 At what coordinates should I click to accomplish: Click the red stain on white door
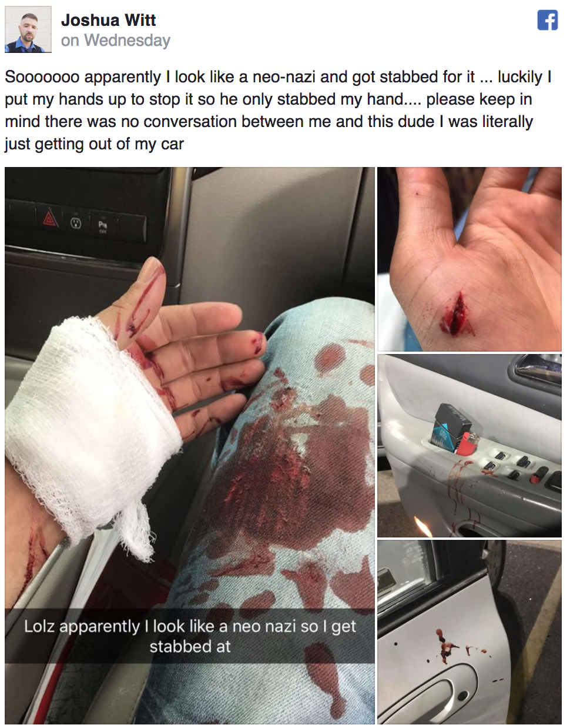coord(448,645)
